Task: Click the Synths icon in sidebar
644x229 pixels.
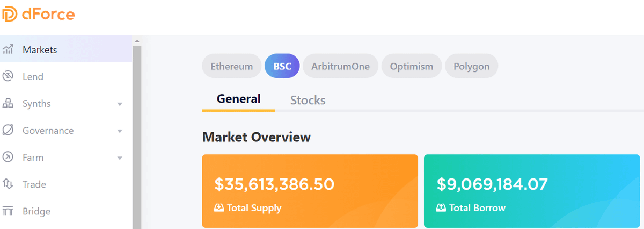Action: (8, 104)
